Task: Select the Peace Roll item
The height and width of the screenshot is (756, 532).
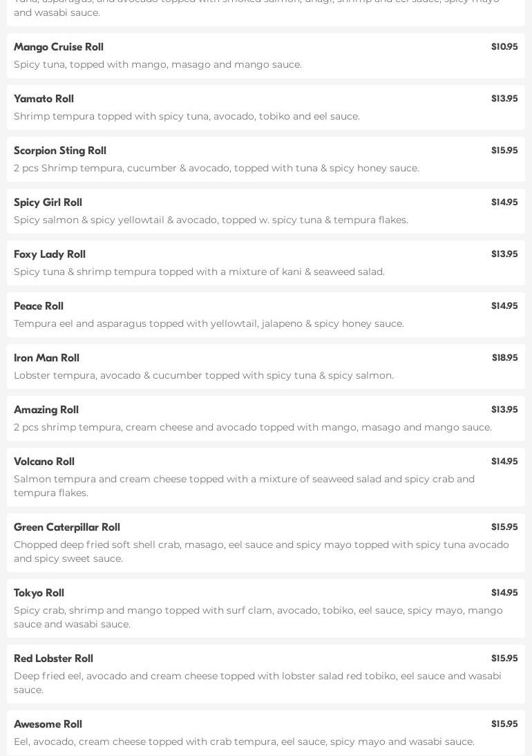Action: coord(39,306)
